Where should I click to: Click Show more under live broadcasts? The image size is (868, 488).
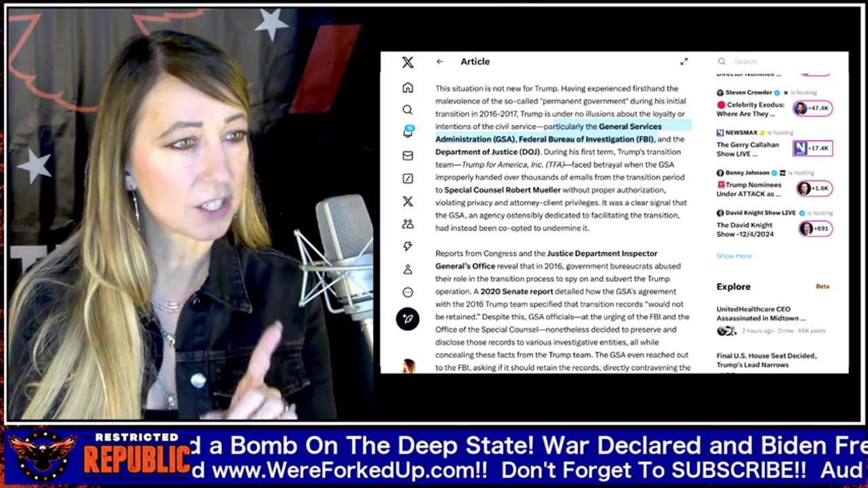734,256
